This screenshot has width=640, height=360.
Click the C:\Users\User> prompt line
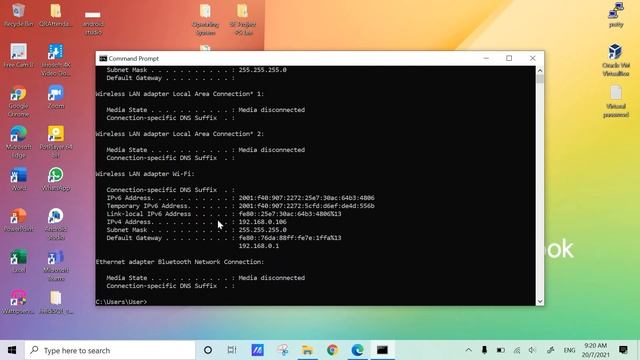tap(121, 302)
